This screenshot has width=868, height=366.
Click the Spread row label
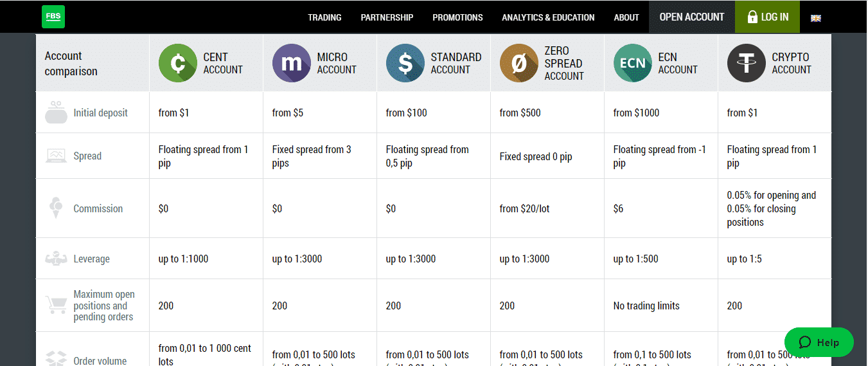pos(87,156)
